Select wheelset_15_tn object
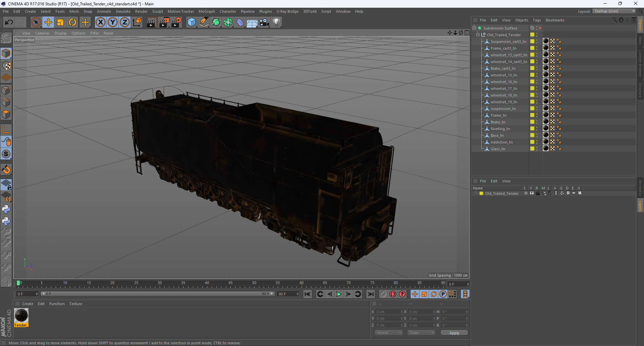Screen dimensions: 644x346 [x=504, y=75]
